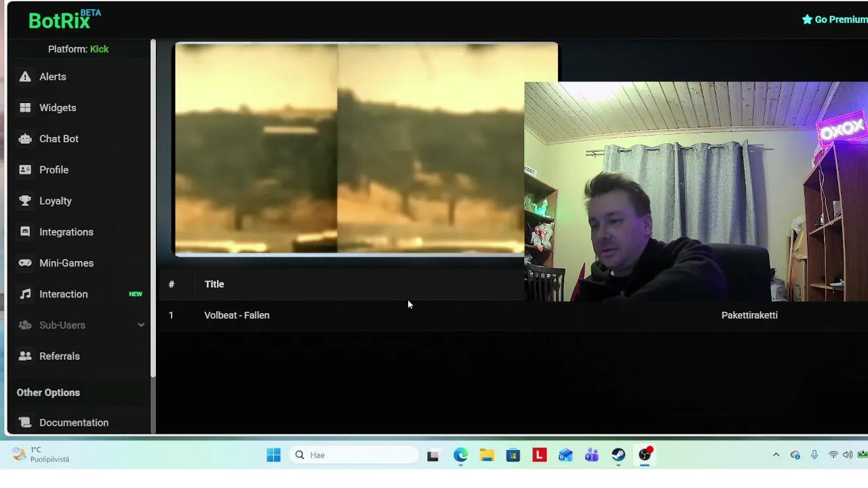The image size is (868, 488).
Task: Click the BotRix logo
Action: 64,20
